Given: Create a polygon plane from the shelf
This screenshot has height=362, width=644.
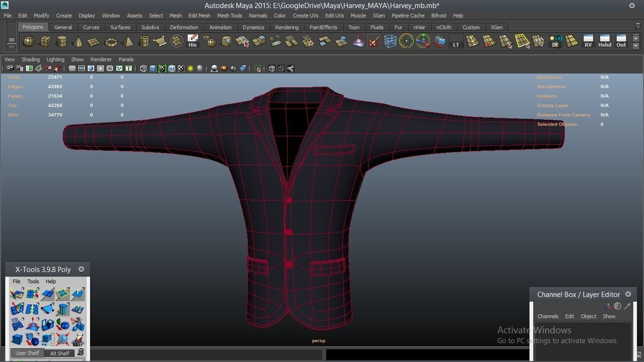Looking at the screenshot, I should point(94,41).
